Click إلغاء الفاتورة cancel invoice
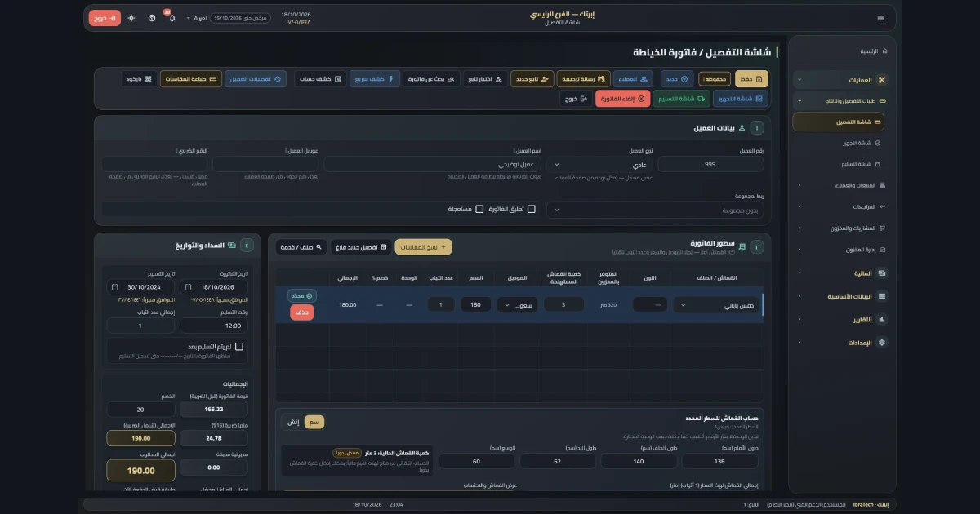 [624, 99]
